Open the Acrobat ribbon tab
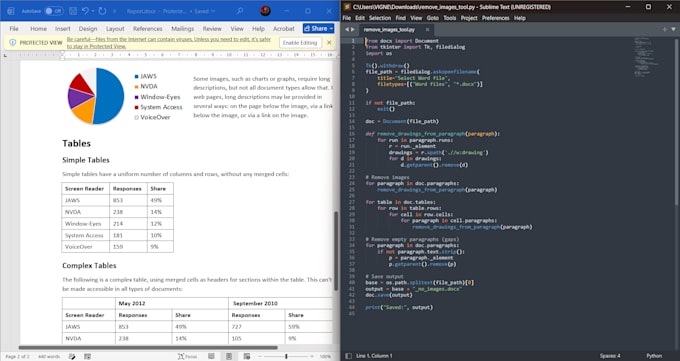This screenshot has width=680, height=361. click(284, 29)
